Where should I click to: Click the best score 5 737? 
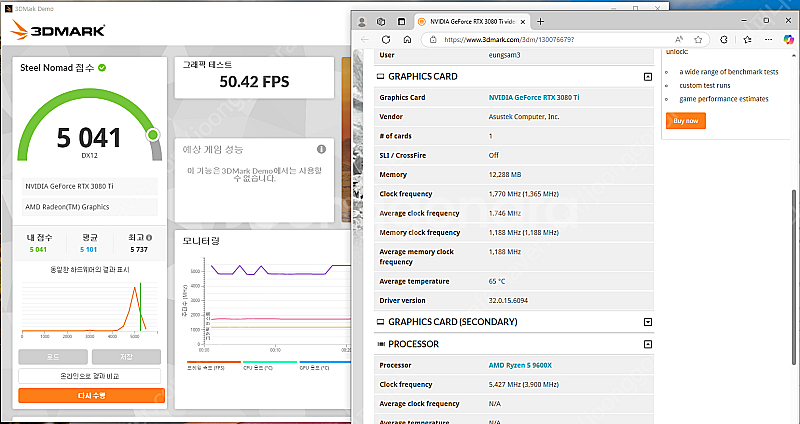coord(139,250)
